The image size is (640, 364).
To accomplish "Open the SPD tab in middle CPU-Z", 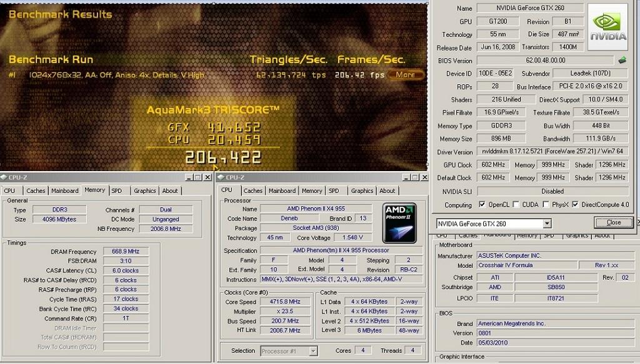I will click(x=334, y=190).
